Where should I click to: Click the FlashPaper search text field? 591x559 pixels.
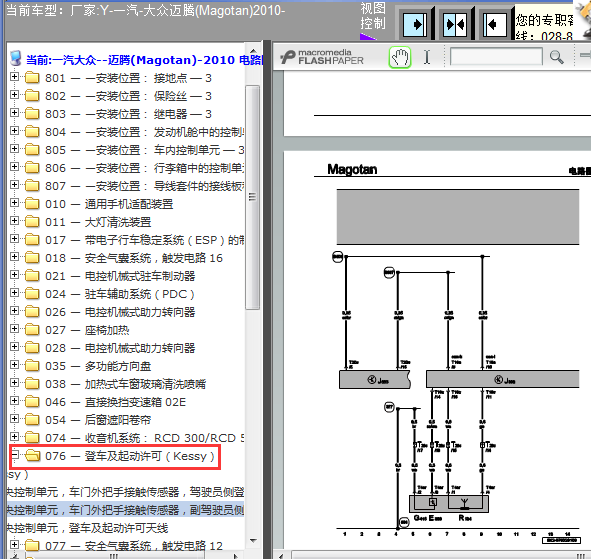coord(496,57)
